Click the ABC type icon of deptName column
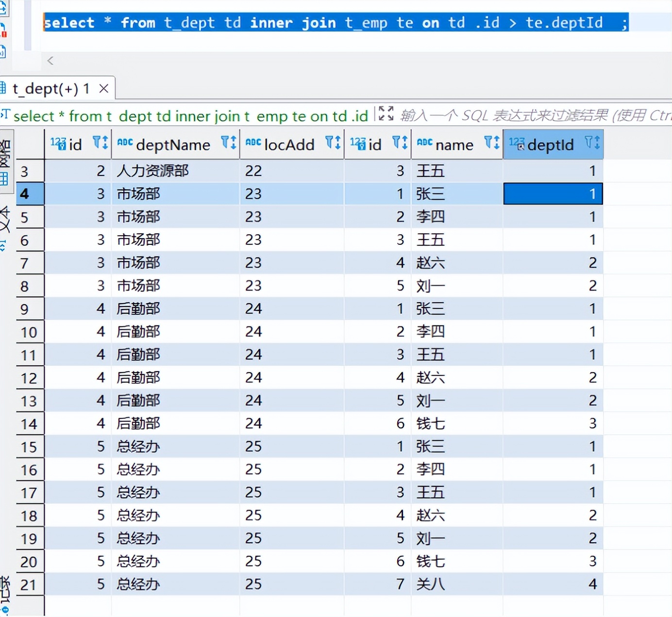The image size is (672, 617). (x=125, y=142)
